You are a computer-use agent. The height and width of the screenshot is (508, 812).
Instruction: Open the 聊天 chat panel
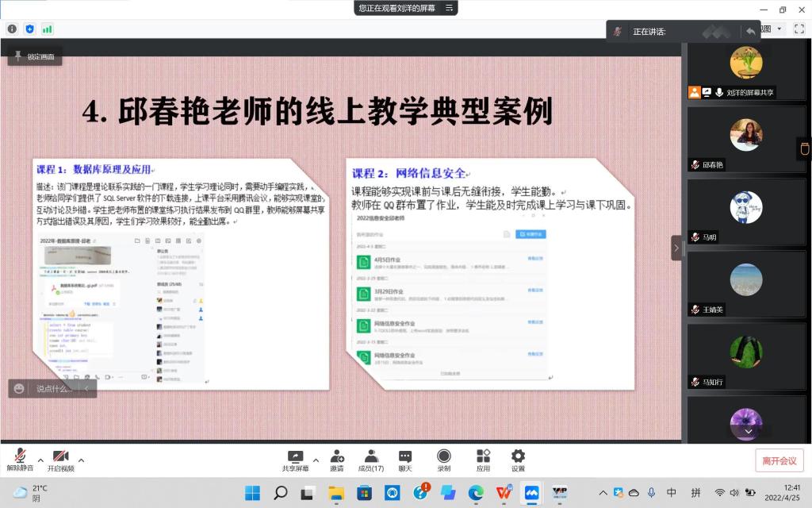click(405, 460)
